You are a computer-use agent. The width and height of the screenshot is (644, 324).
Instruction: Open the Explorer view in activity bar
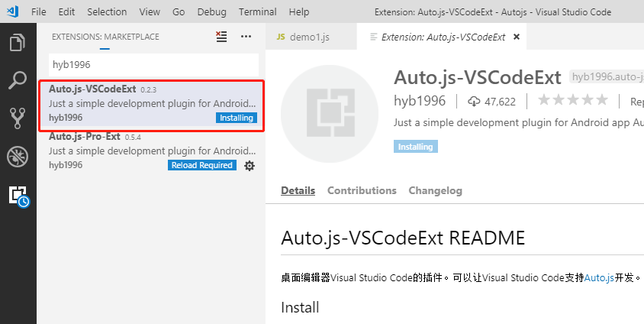coord(18,42)
